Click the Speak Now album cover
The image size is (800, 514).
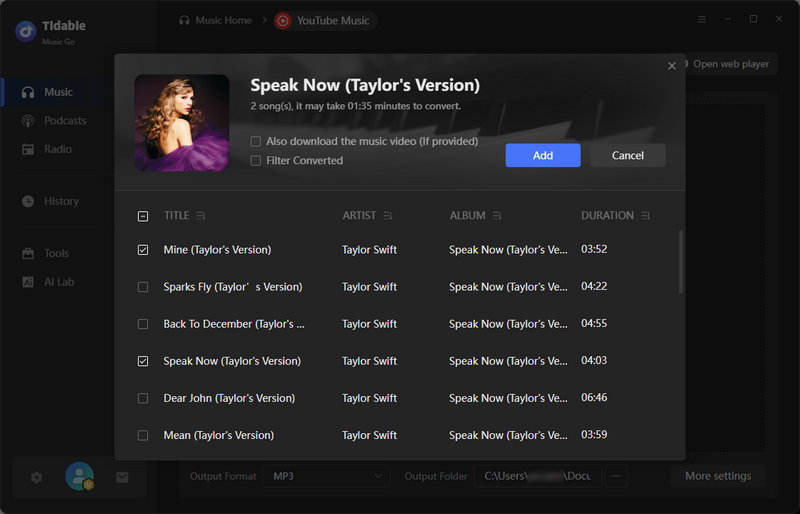click(x=182, y=123)
